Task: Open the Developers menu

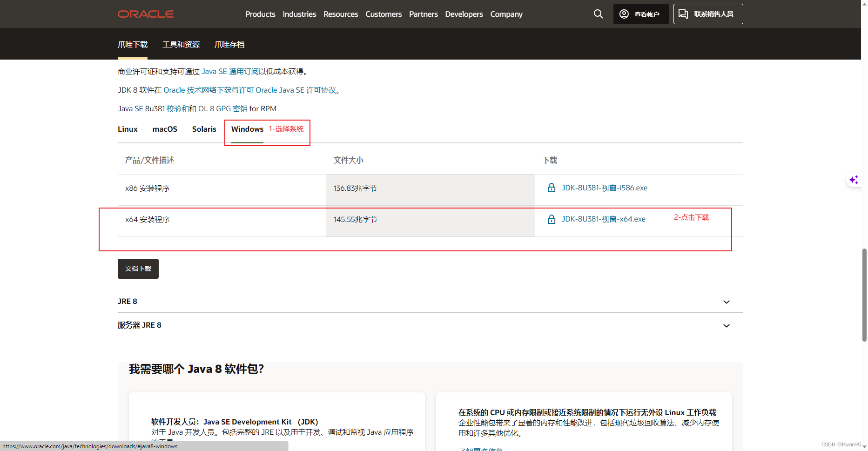Action: point(464,14)
